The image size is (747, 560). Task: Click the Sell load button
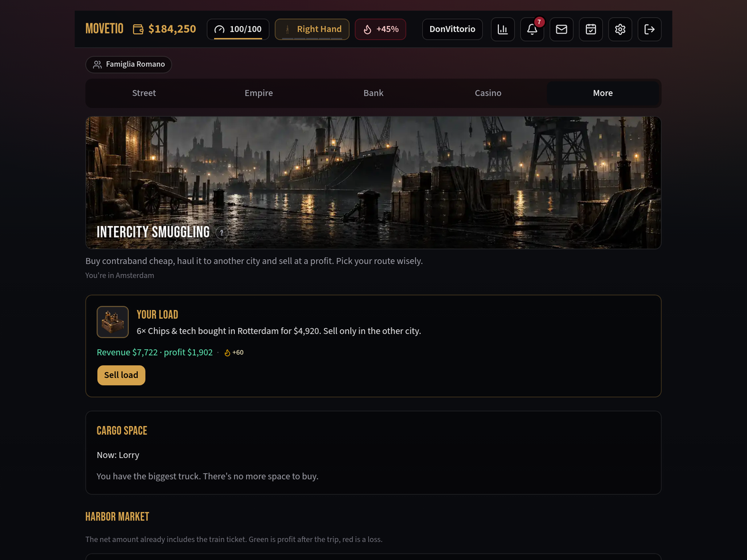pos(121,375)
